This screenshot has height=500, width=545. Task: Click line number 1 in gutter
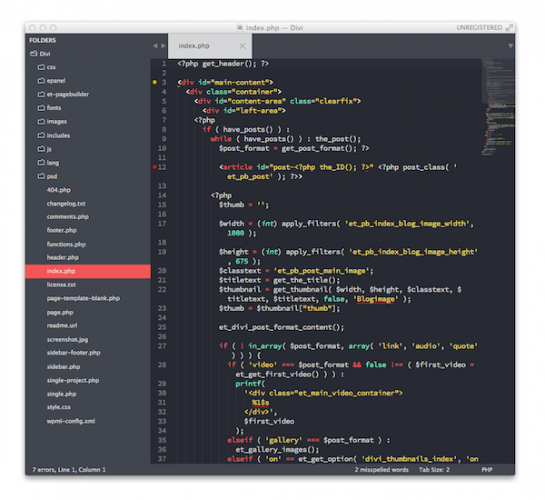click(x=164, y=64)
